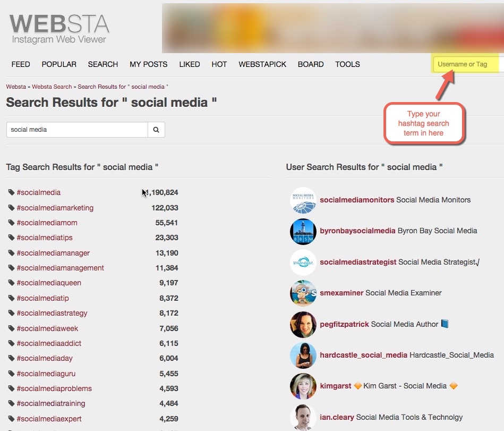The width and height of the screenshot is (504, 431).
Task: Open the #socialmediaguru tag link
Action: tap(46, 374)
